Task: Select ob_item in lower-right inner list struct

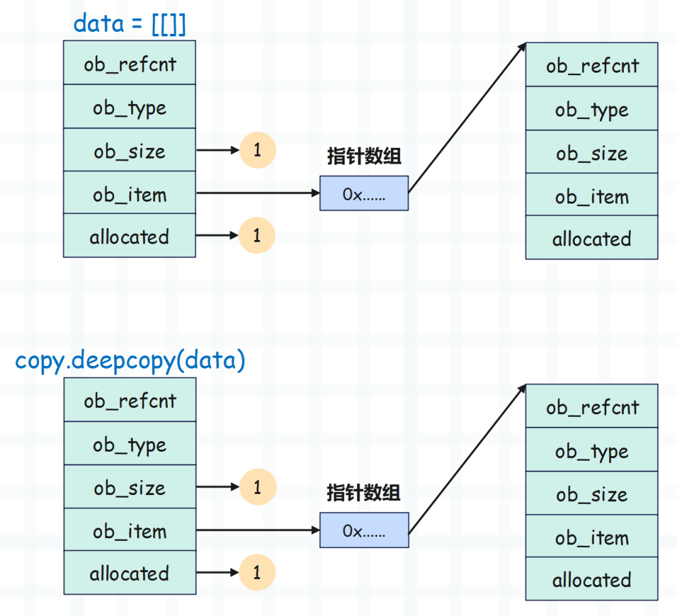Action: pyautogui.click(x=592, y=536)
